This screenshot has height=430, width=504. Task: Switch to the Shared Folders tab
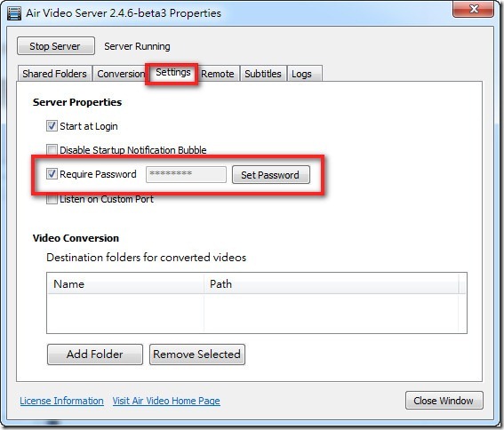click(54, 74)
